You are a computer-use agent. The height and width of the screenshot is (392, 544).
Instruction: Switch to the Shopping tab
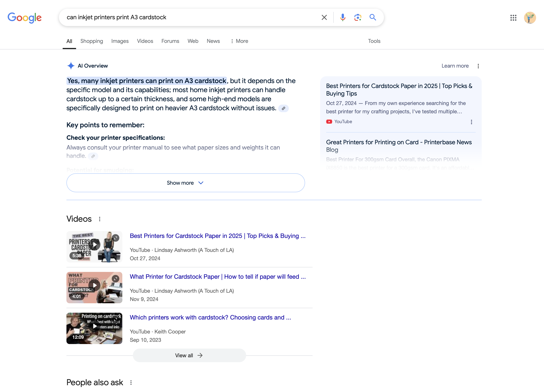pyautogui.click(x=92, y=41)
